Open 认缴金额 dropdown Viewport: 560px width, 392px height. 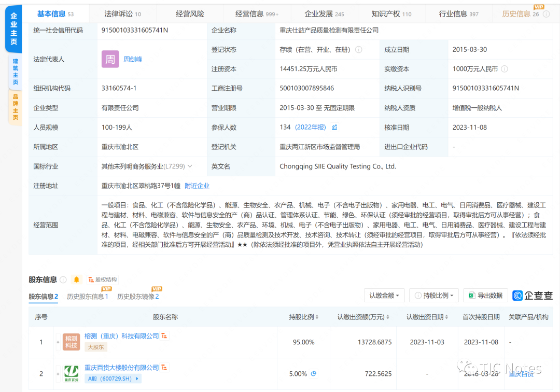point(384,295)
